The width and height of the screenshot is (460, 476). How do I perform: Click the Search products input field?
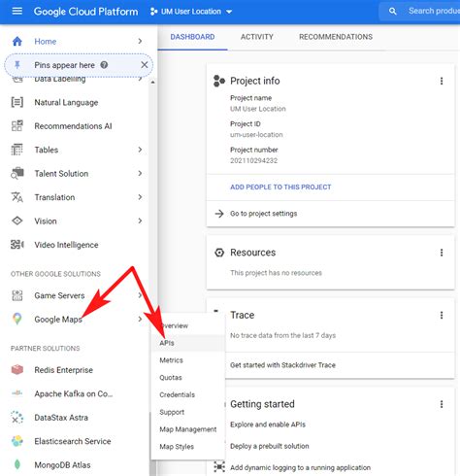tap(434, 12)
